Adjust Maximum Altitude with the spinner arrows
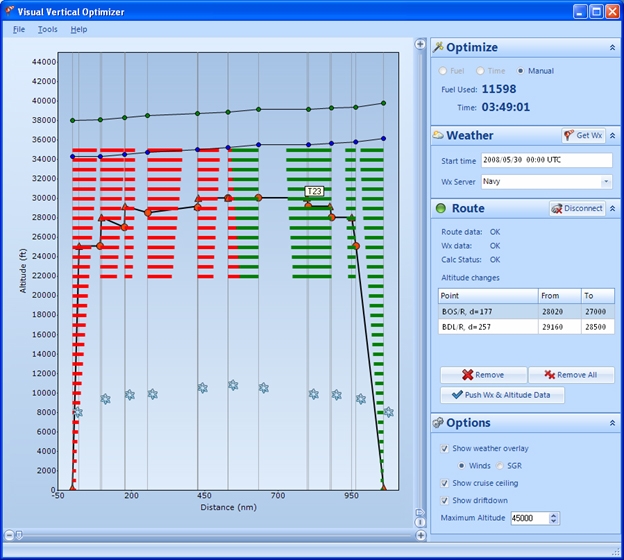Viewport: 624px width, 560px height. coord(554,518)
